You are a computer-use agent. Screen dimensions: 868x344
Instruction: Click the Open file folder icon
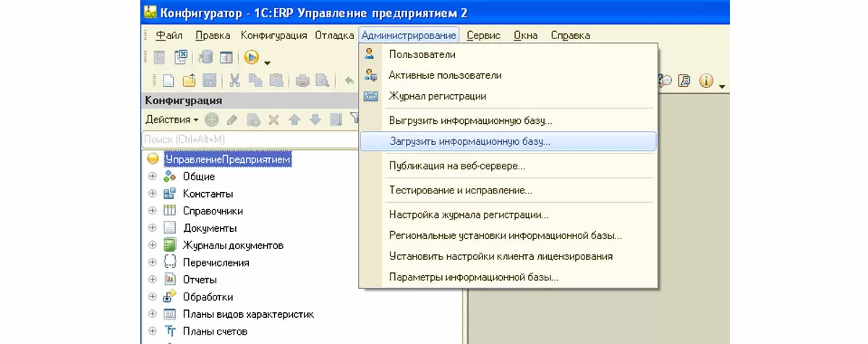188,80
